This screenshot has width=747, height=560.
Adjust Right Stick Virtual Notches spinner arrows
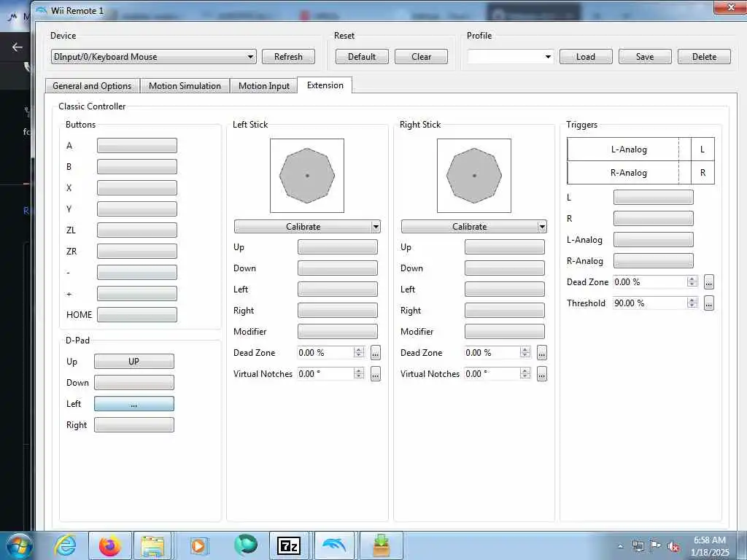(525, 373)
